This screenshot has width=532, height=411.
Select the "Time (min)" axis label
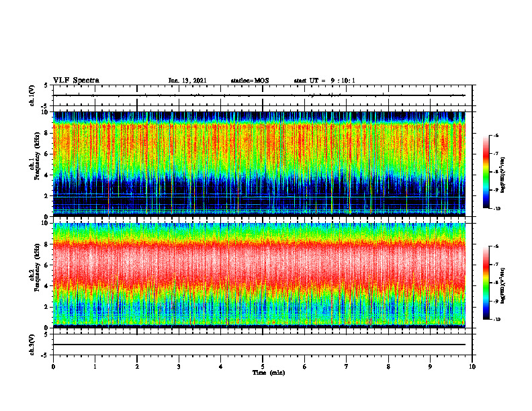tap(269, 373)
